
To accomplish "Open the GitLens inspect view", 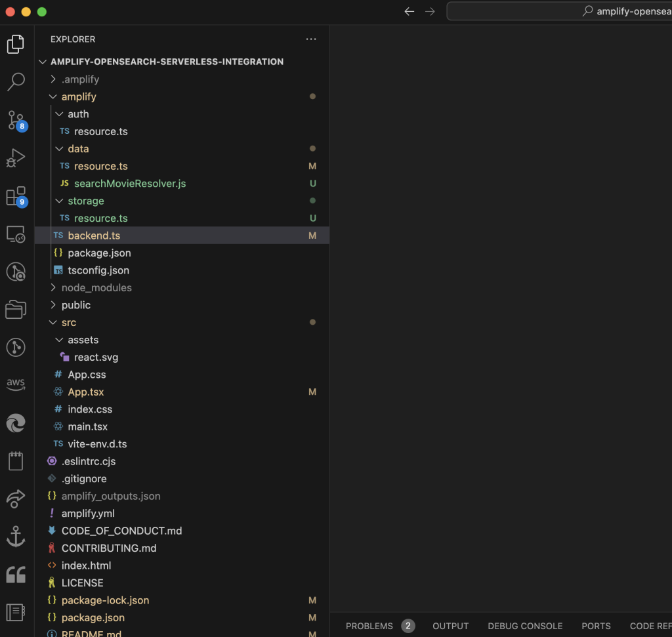I will 16,272.
